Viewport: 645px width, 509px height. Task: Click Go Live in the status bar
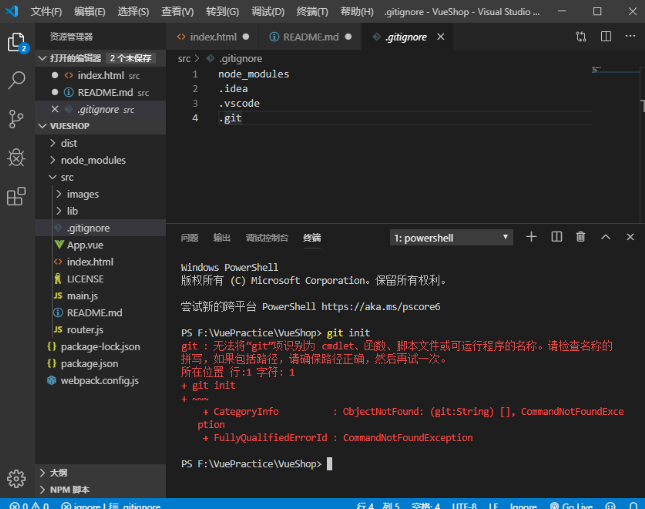[571, 505]
